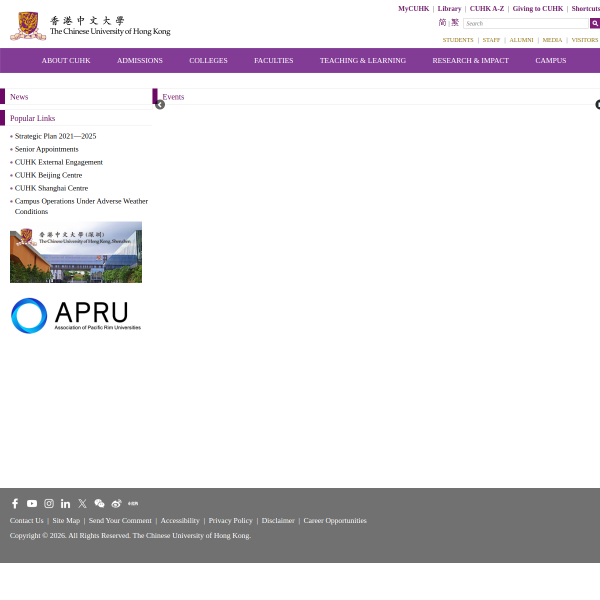Image resolution: width=600 pixels, height=600 pixels.
Task: Open CUHK External Engagement link
Action: tap(59, 162)
